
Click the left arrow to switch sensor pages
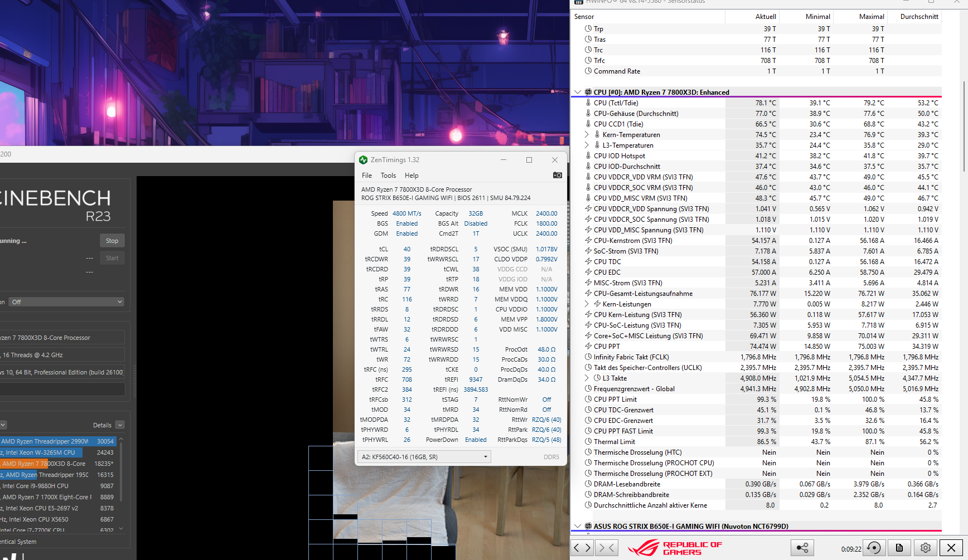click(x=577, y=548)
